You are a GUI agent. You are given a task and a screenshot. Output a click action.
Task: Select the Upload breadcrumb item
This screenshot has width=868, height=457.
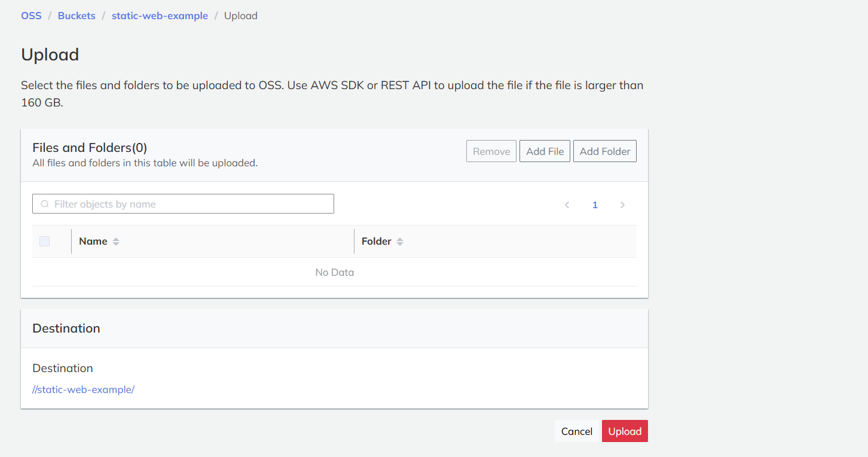pos(241,16)
